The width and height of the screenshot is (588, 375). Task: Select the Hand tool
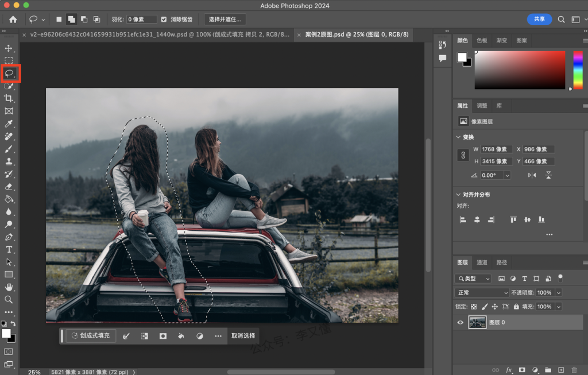9,287
